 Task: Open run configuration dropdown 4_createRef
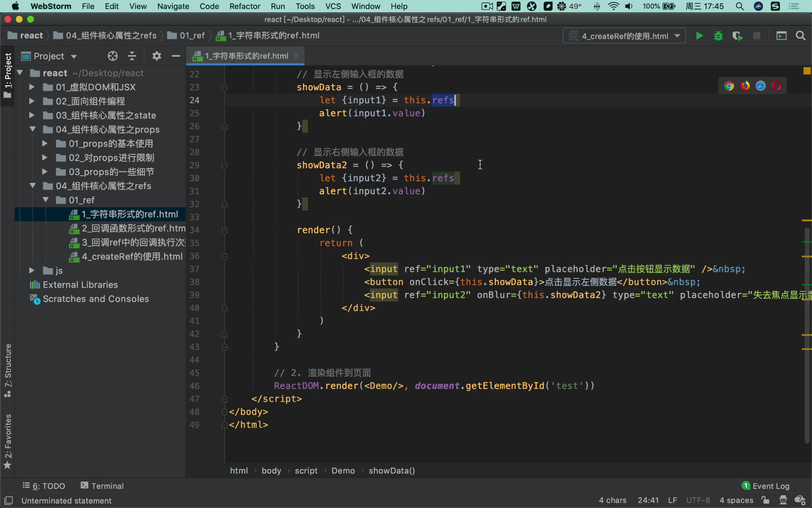click(624, 36)
